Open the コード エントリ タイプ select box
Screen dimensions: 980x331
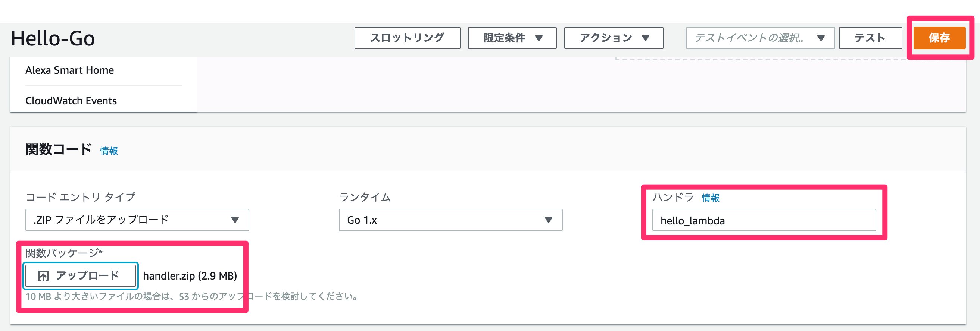[137, 220]
